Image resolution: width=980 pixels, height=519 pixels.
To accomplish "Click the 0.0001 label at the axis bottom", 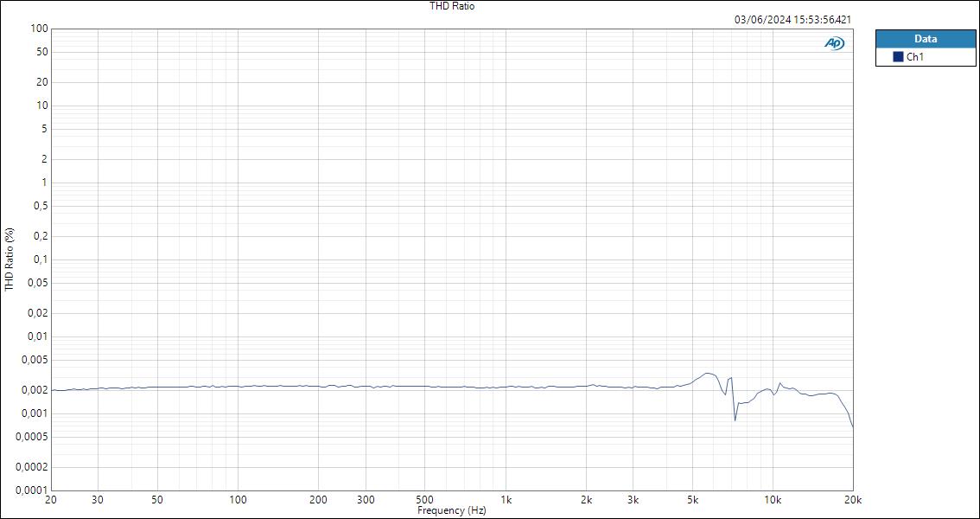I will (31, 487).
